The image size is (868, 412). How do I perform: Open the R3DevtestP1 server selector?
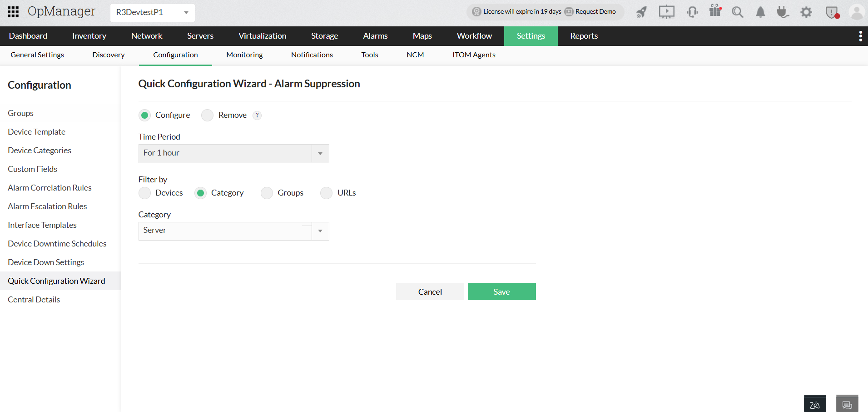pos(152,13)
